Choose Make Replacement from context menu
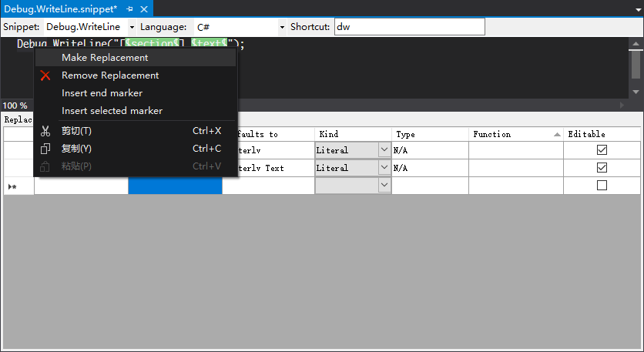644x352 pixels. (x=105, y=58)
